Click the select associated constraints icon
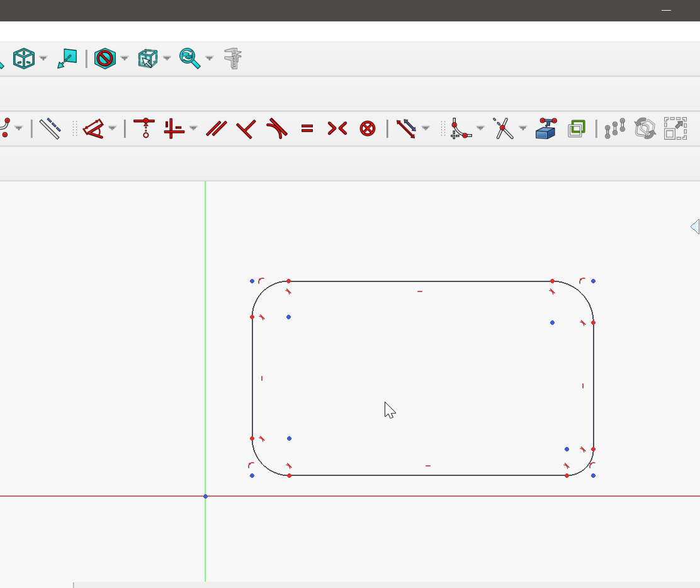This screenshot has width=700, height=588. pyautogui.click(x=615, y=128)
